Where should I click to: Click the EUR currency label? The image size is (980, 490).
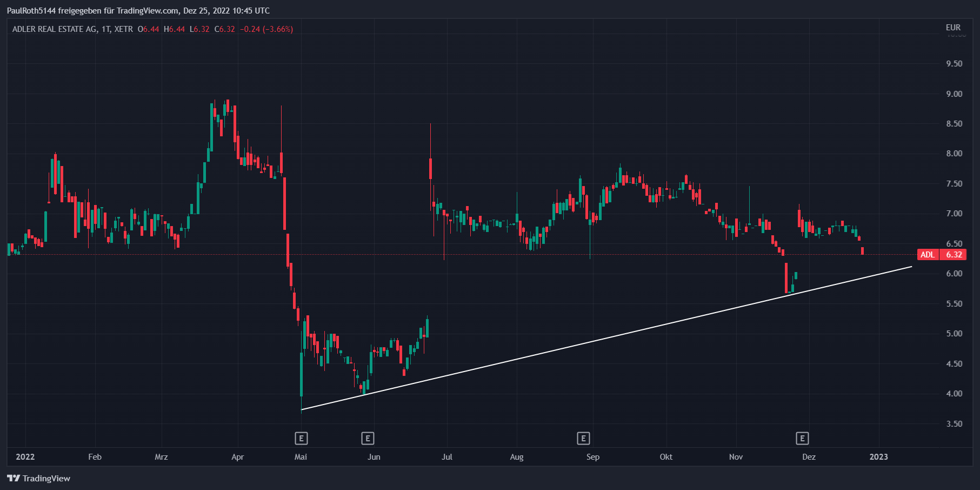point(953,28)
